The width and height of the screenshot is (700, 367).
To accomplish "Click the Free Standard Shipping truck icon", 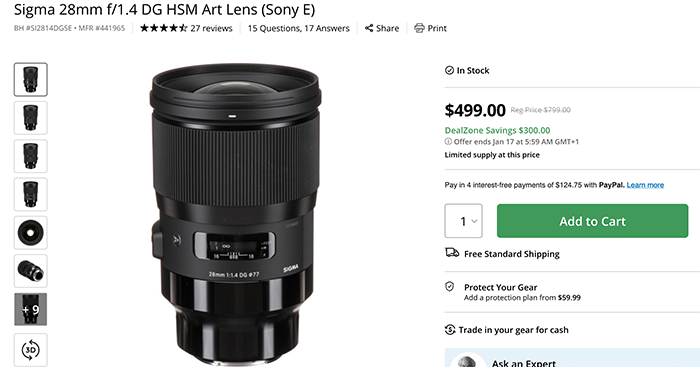I will click(452, 253).
